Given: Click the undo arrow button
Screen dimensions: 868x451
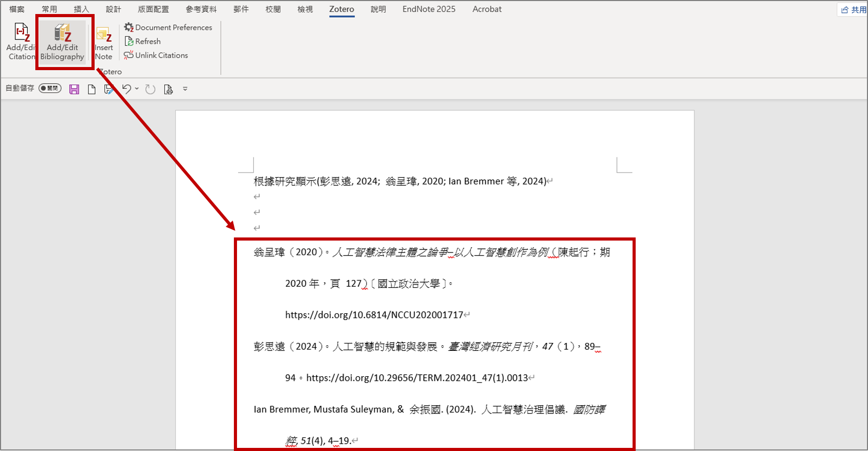Looking at the screenshot, I should (x=126, y=89).
